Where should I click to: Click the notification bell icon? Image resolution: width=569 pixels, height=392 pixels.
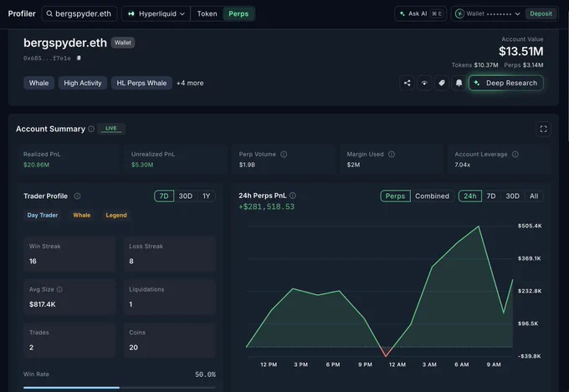point(459,83)
